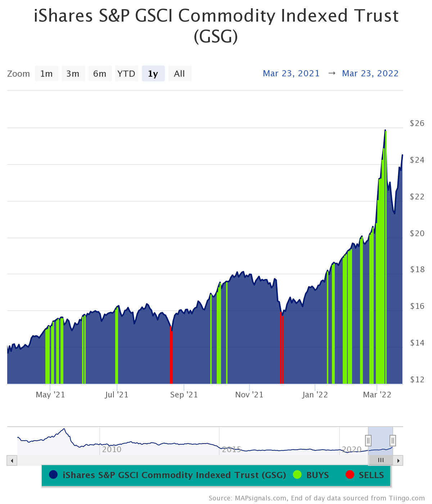Click the $24 axis label

417,160
